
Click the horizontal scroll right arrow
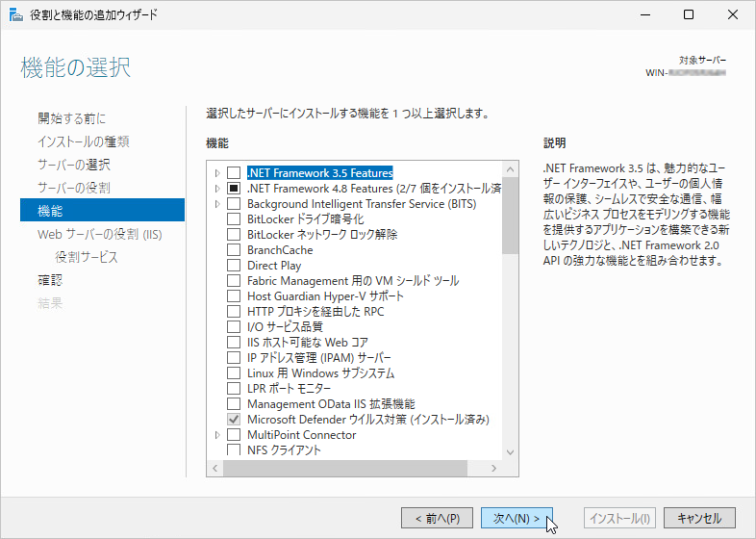click(493, 468)
